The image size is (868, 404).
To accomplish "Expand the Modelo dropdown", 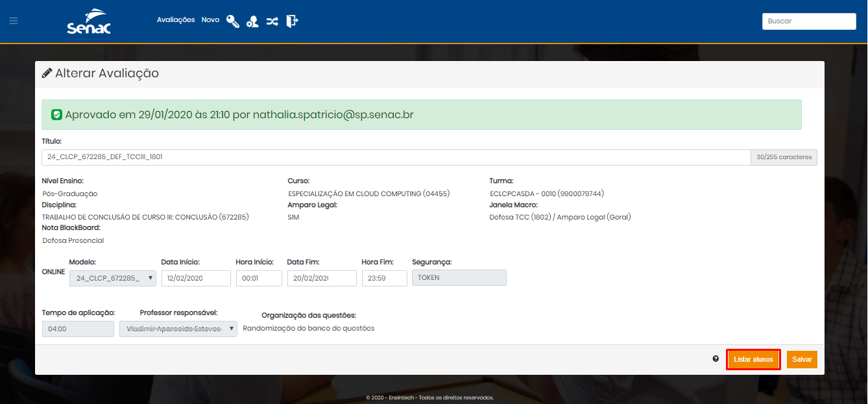I will 112,278.
